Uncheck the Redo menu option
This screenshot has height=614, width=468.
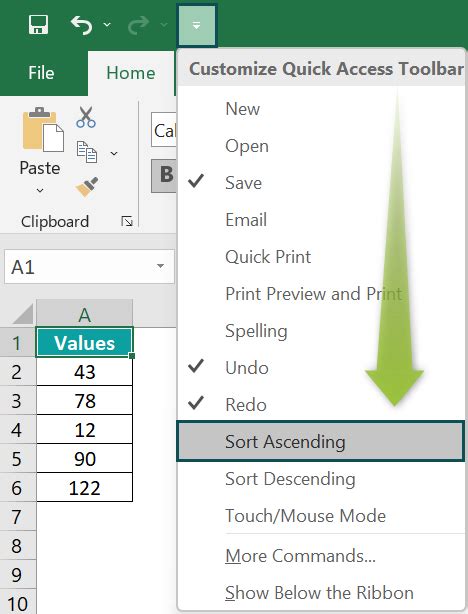[x=321, y=405]
